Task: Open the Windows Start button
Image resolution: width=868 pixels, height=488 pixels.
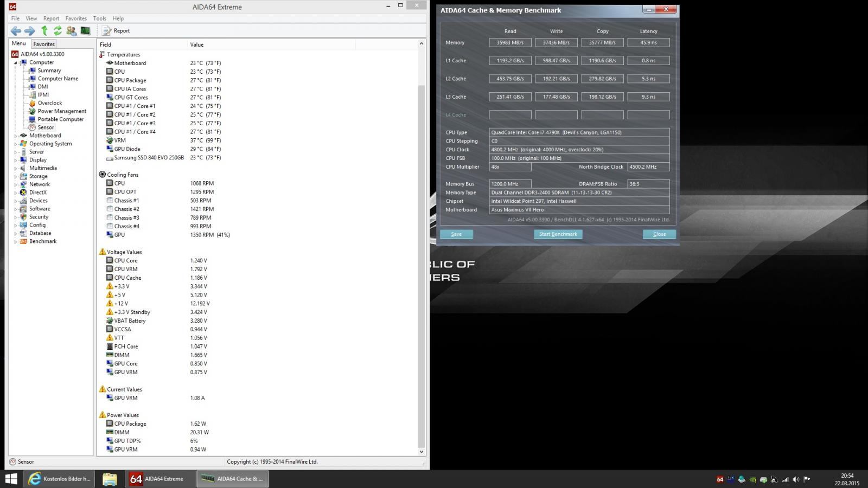Action: 11,479
